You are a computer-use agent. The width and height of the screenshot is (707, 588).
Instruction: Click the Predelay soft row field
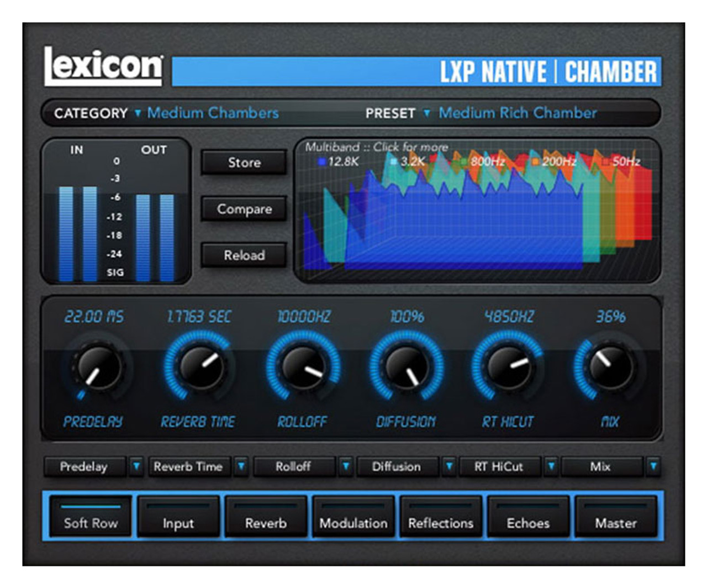(85, 466)
